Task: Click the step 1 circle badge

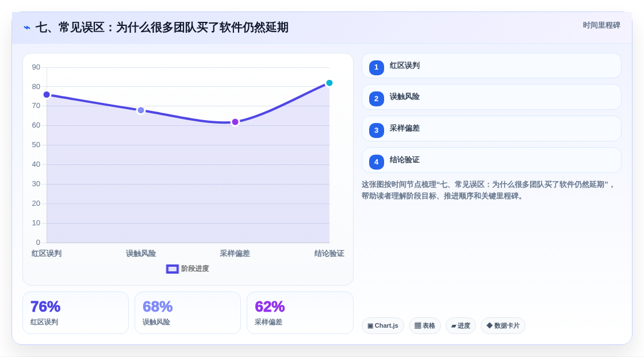Action: click(x=376, y=67)
